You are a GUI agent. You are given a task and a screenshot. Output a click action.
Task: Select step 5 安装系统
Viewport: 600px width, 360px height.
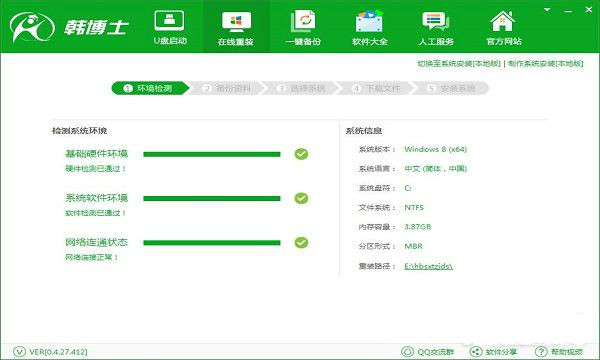click(452, 88)
